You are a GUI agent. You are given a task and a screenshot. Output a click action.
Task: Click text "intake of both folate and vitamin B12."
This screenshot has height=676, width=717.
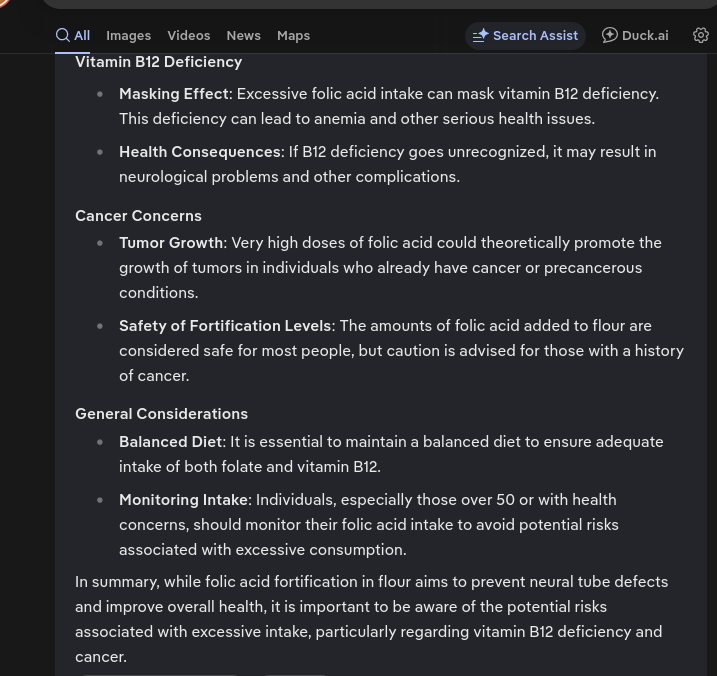coord(250,467)
